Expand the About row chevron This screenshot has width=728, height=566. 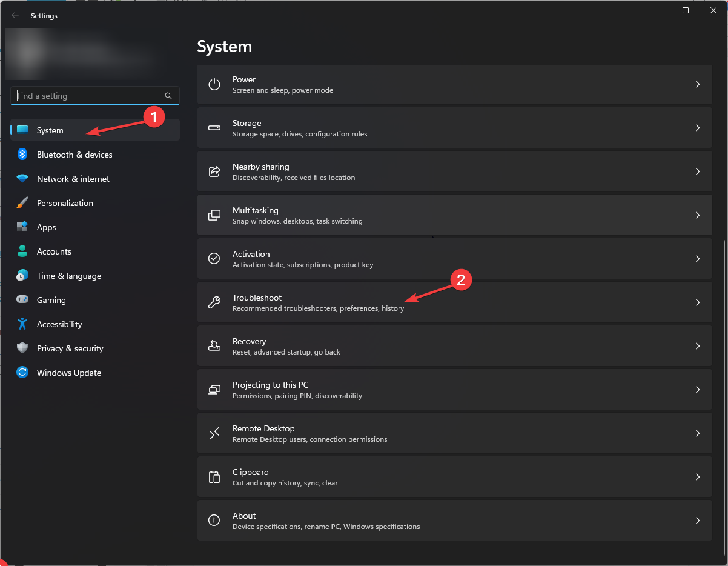(698, 521)
